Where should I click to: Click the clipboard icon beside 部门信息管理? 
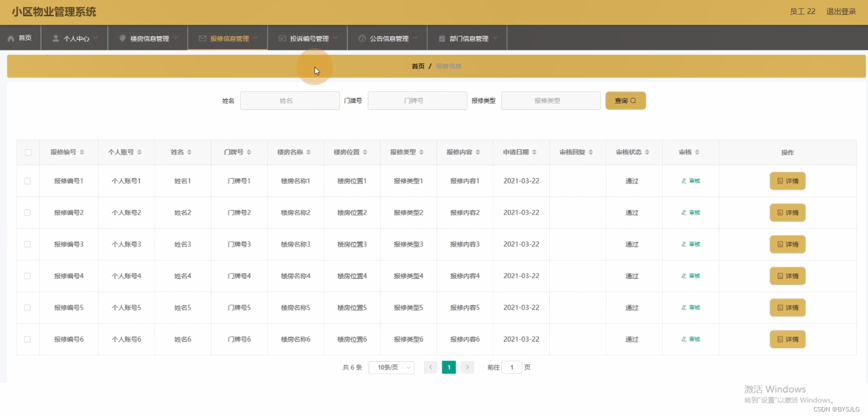442,39
